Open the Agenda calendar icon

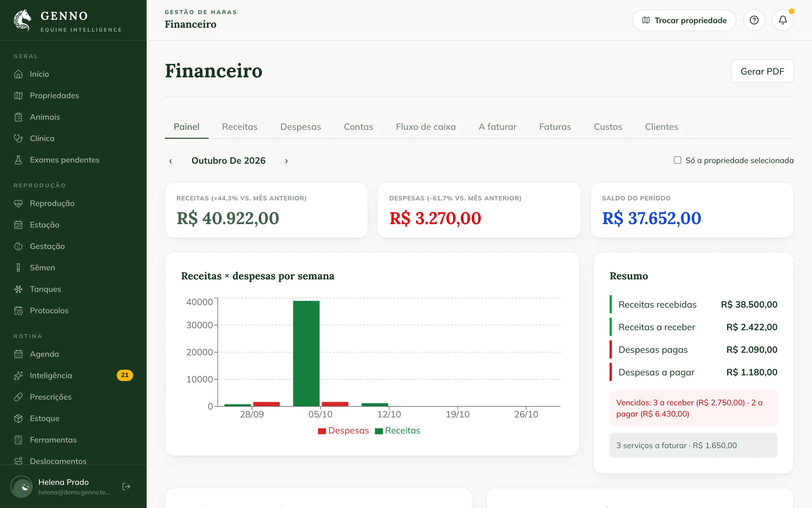click(x=18, y=354)
